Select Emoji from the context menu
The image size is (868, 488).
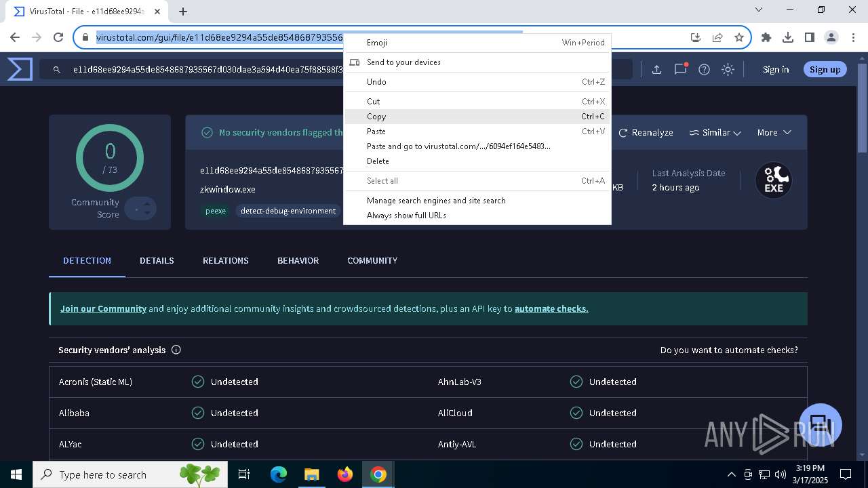click(477, 43)
